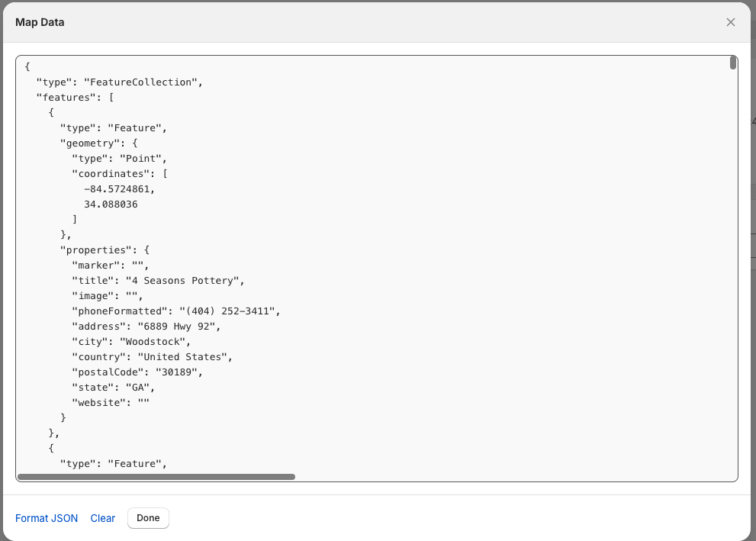
Task: Click the horizontal scrollbar at editor bottom
Action: point(156,477)
